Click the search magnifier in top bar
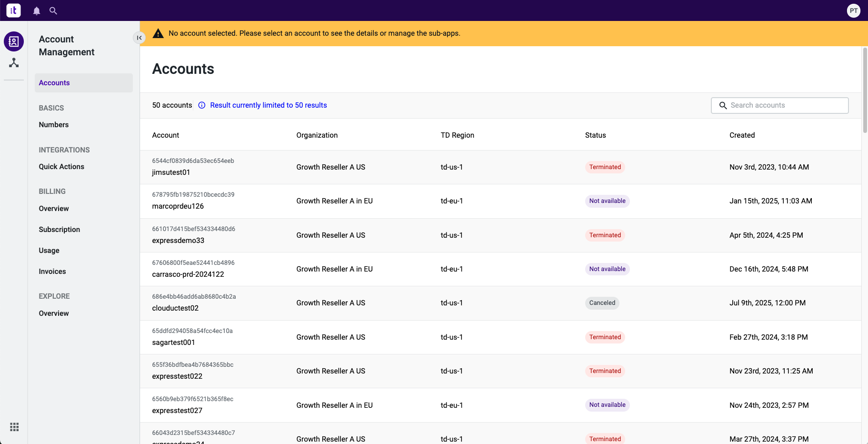This screenshot has width=868, height=444. click(x=53, y=10)
